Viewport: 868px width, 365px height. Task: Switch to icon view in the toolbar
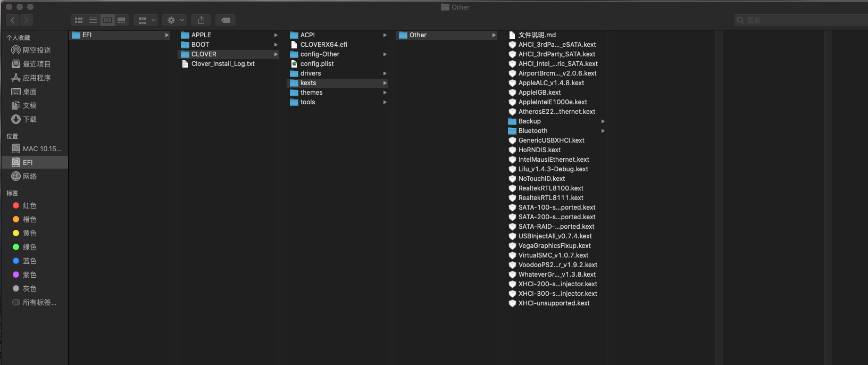pos(79,20)
